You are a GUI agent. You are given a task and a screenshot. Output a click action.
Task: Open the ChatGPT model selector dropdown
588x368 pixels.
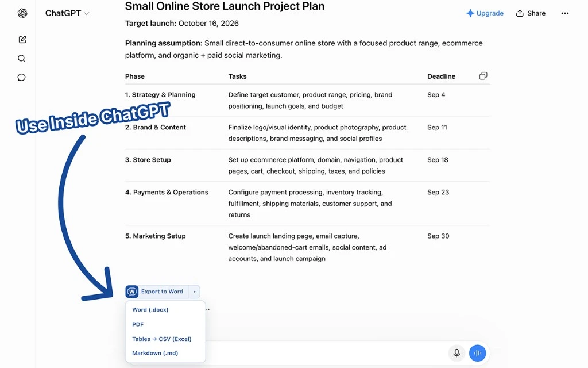pyautogui.click(x=67, y=13)
